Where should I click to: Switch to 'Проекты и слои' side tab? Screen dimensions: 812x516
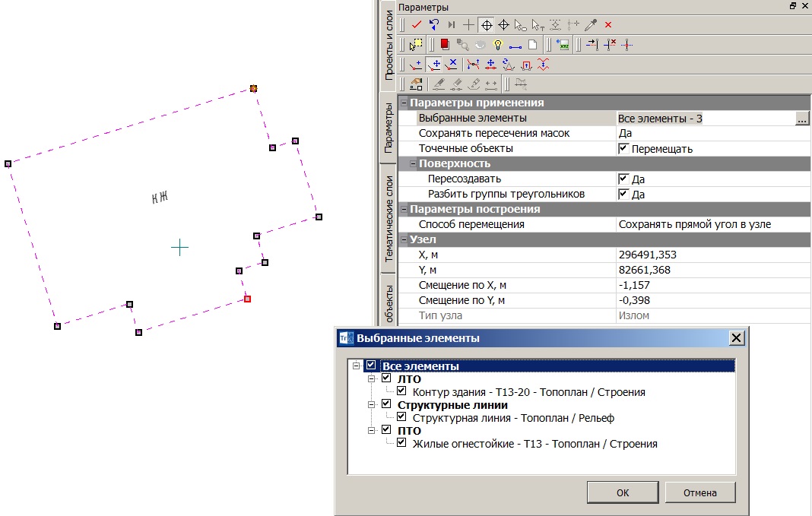pyautogui.click(x=388, y=47)
